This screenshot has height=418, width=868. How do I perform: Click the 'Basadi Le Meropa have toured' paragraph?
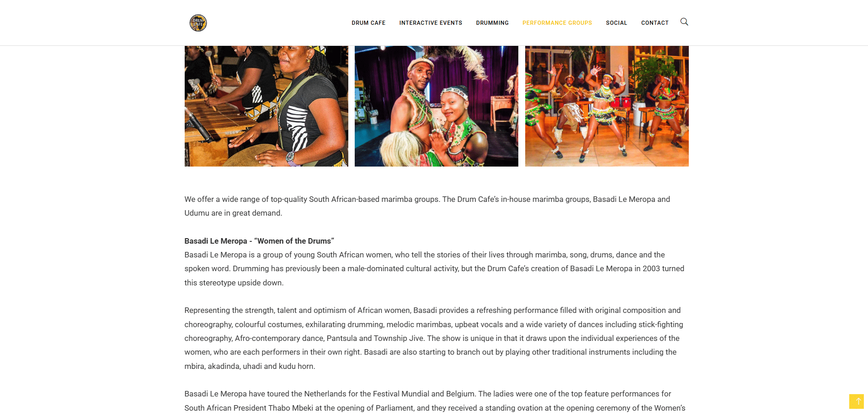tap(435, 401)
